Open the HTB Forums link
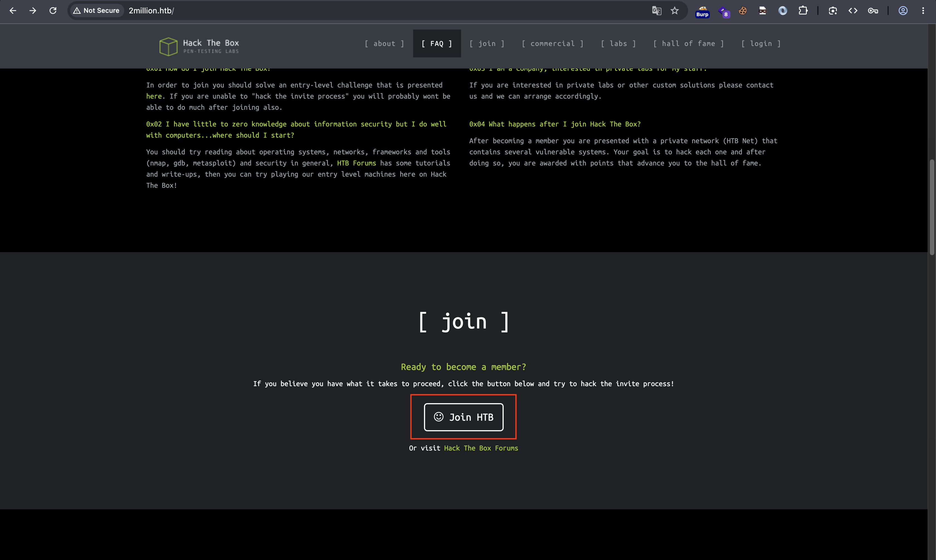This screenshot has width=936, height=560. tap(356, 163)
